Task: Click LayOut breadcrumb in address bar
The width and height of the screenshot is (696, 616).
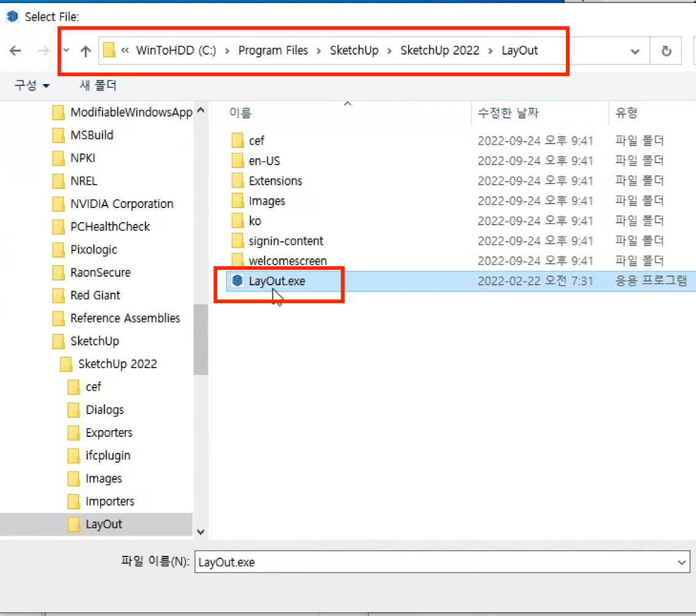Action: 519,50
